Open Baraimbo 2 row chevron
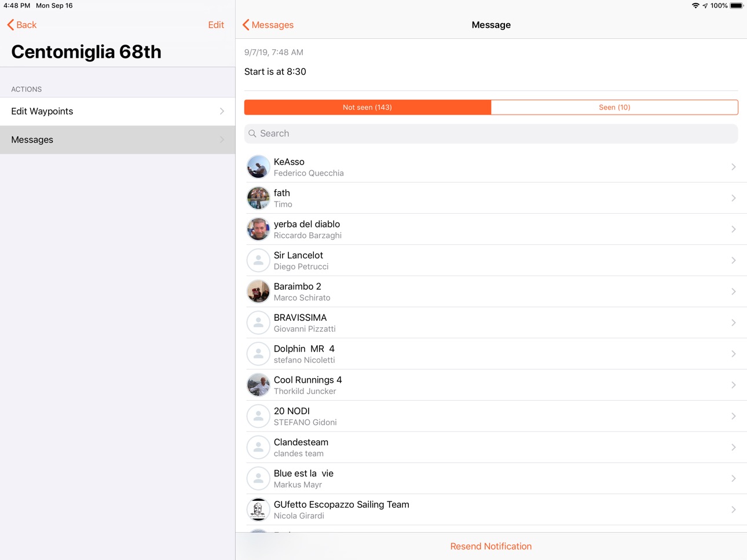The width and height of the screenshot is (747, 560). 734,292
